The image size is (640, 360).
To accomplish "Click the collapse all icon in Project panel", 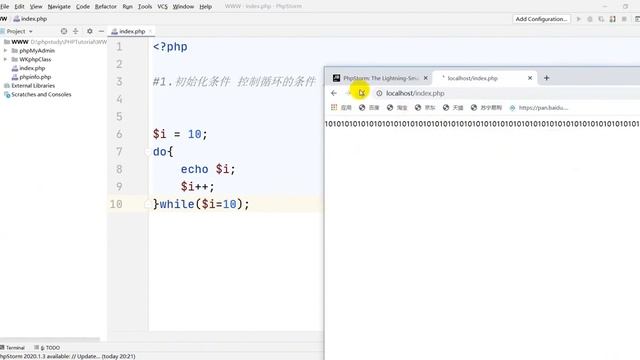I will [76, 31].
